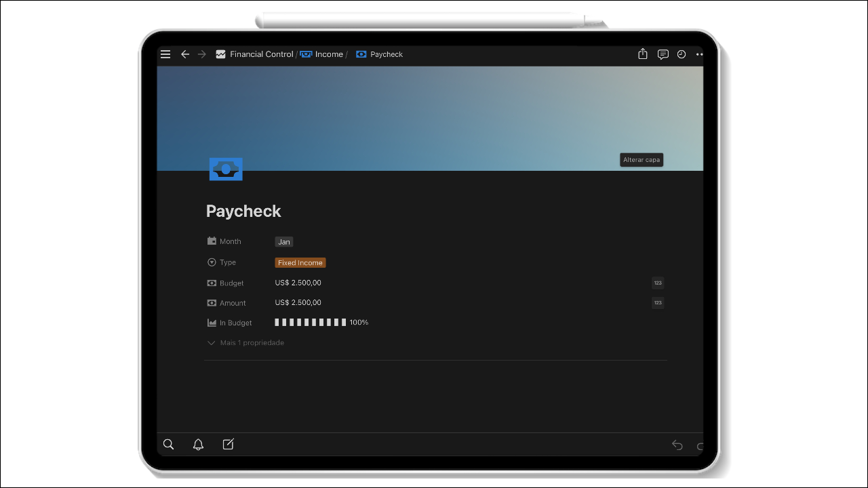Click the Income money icon in breadcrumb
This screenshot has height=488, width=868.
(x=306, y=54)
